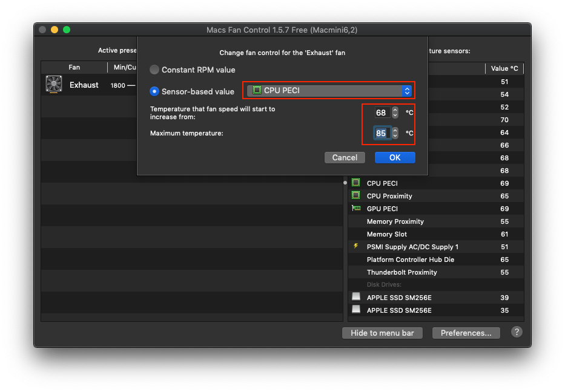Click the CPU PECI chip icon in sensor list
This screenshot has width=565, height=392.
[x=356, y=183]
